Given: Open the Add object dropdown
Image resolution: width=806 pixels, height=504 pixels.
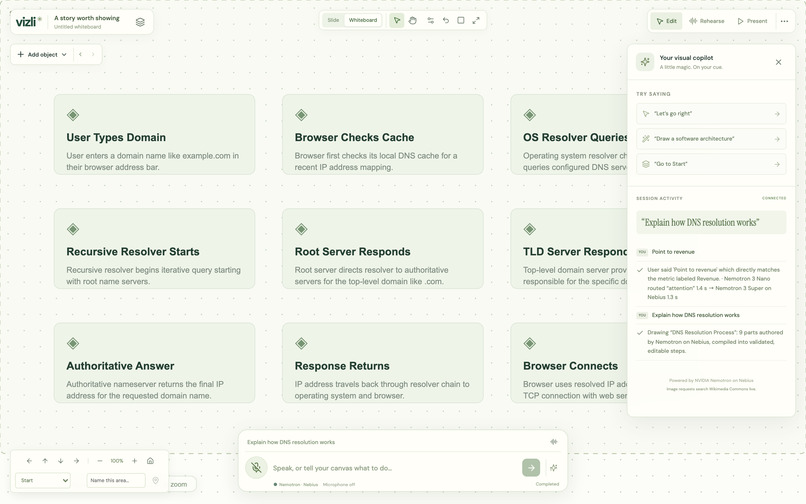Looking at the screenshot, I should pos(42,54).
